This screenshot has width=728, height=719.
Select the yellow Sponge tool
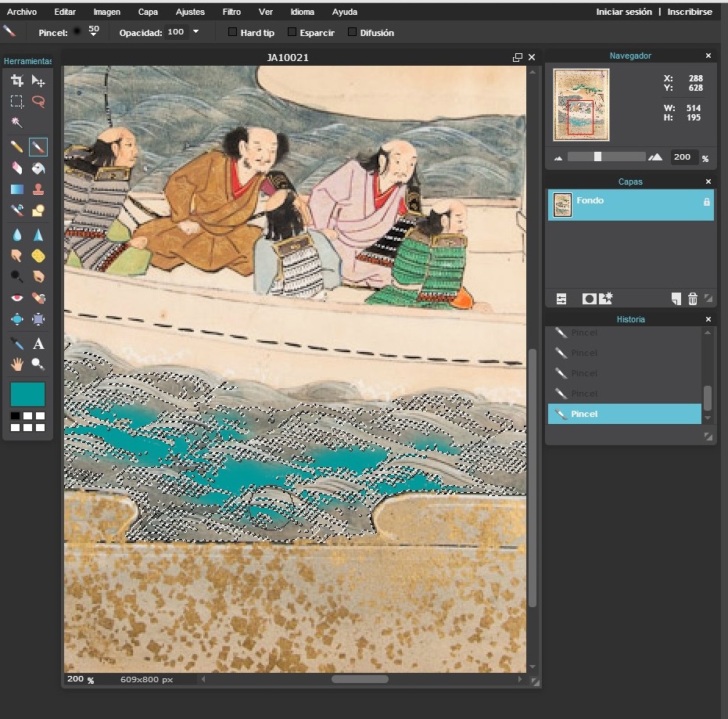(x=38, y=256)
